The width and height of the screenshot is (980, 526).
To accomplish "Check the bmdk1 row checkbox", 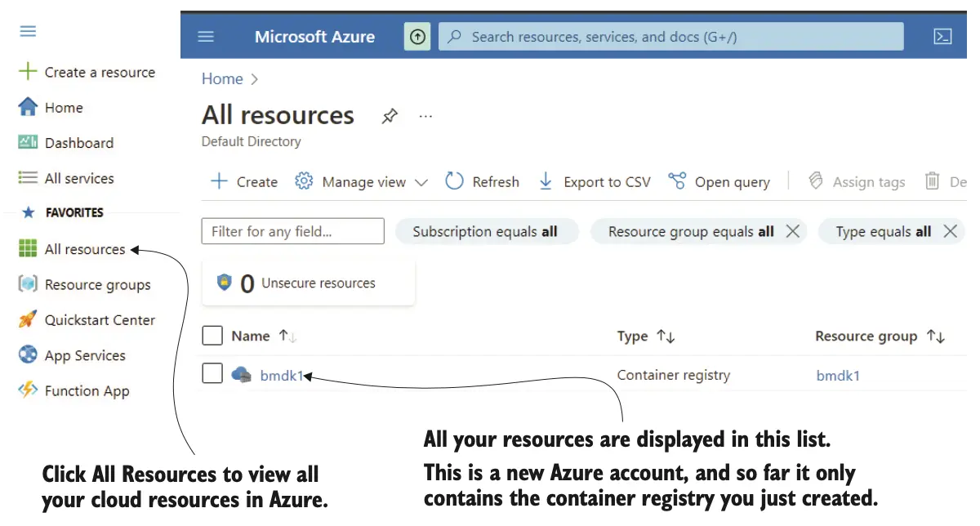I will [x=212, y=374].
